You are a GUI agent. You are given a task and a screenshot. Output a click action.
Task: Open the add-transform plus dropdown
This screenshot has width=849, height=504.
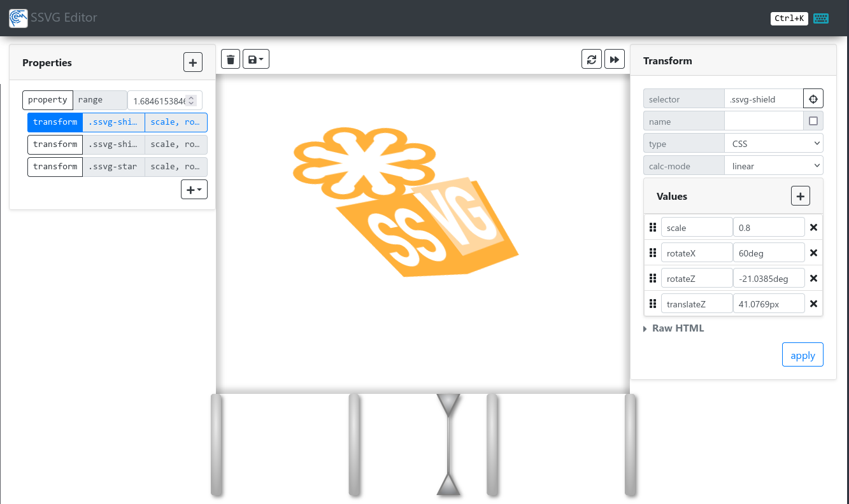coord(194,190)
